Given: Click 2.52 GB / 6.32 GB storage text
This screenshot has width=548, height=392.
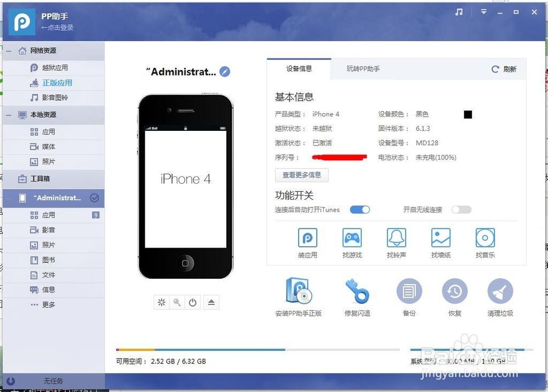Looking at the screenshot, I should pyautogui.click(x=178, y=361).
